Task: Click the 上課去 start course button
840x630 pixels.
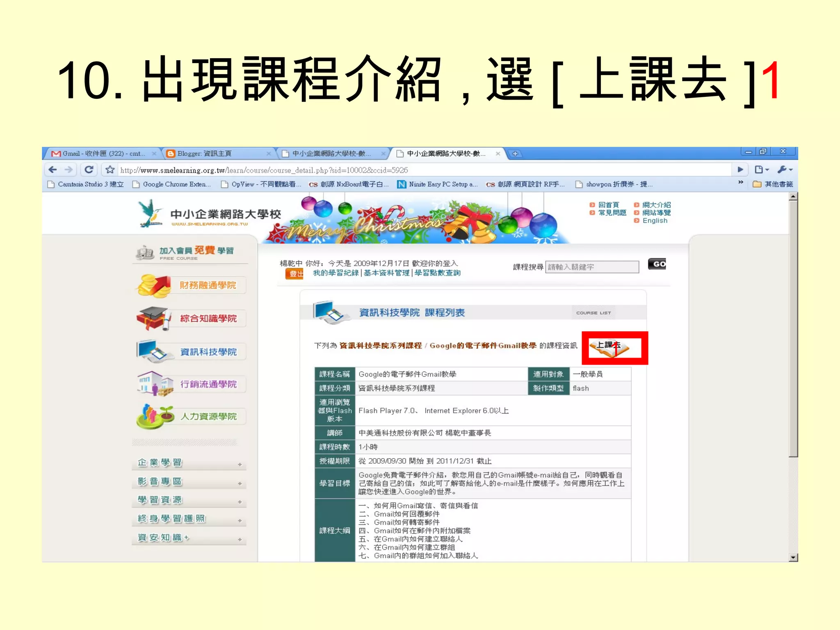Action: pyautogui.click(x=609, y=349)
